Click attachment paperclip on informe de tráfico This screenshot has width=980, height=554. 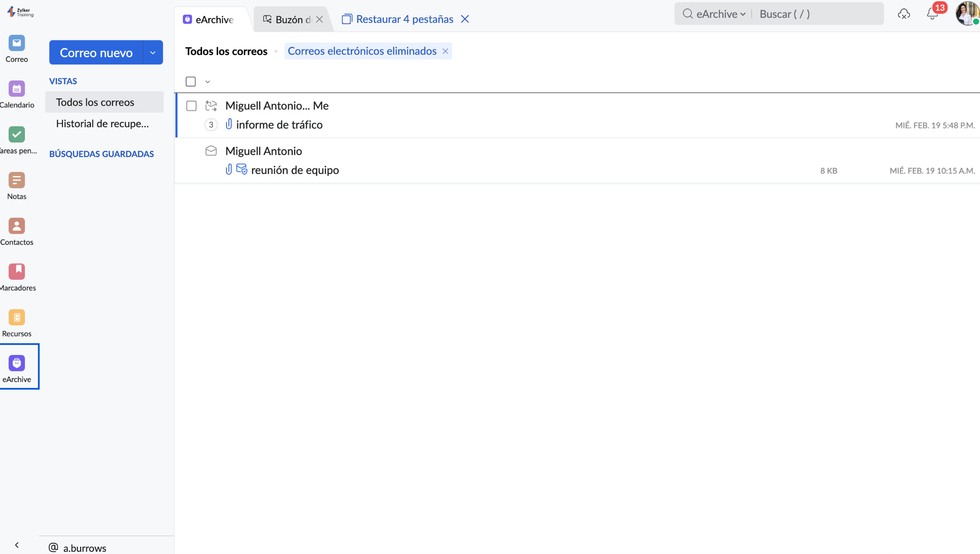coord(229,124)
